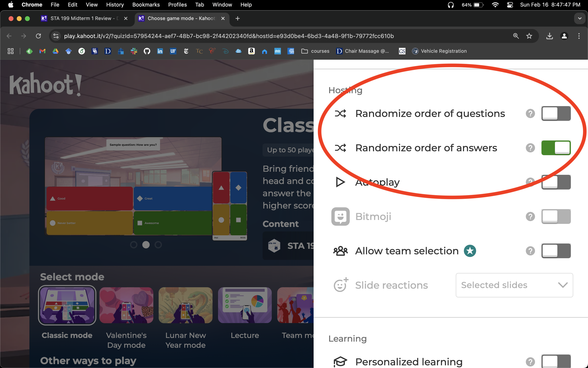Open the Google Scholar bookmark
The image size is (588, 368).
point(69,51)
